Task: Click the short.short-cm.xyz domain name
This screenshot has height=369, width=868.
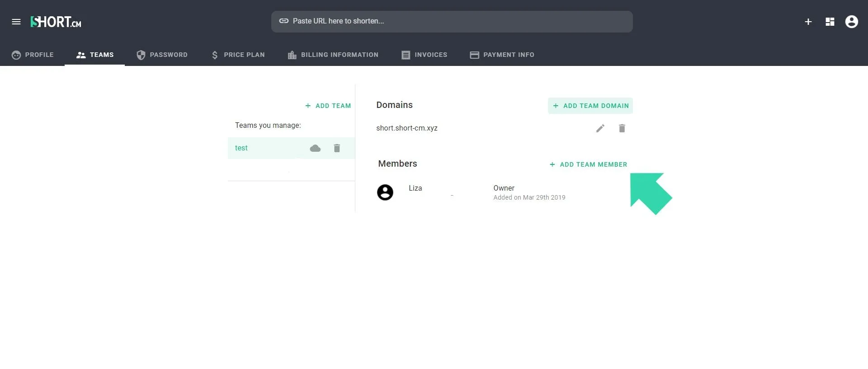Action: click(407, 128)
